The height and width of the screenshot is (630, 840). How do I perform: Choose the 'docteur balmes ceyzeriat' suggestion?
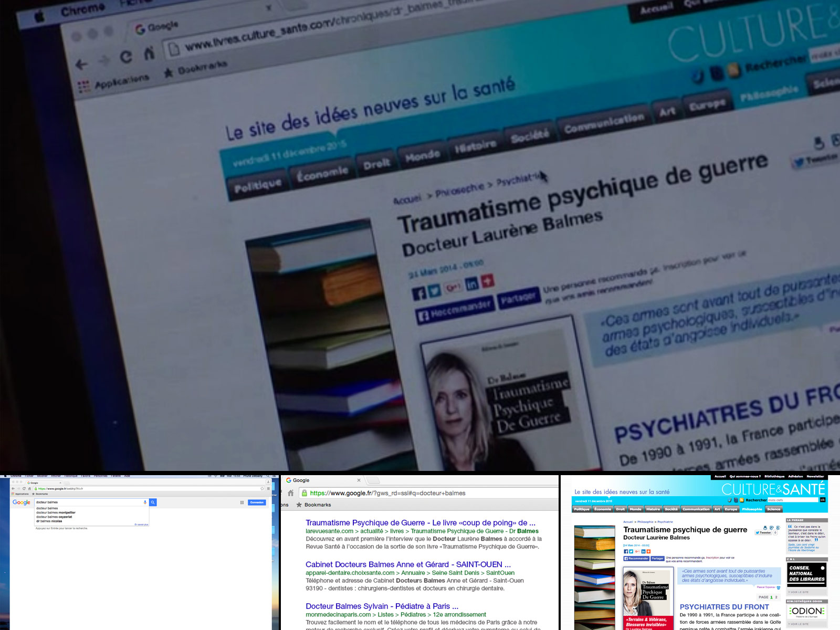coord(54,517)
